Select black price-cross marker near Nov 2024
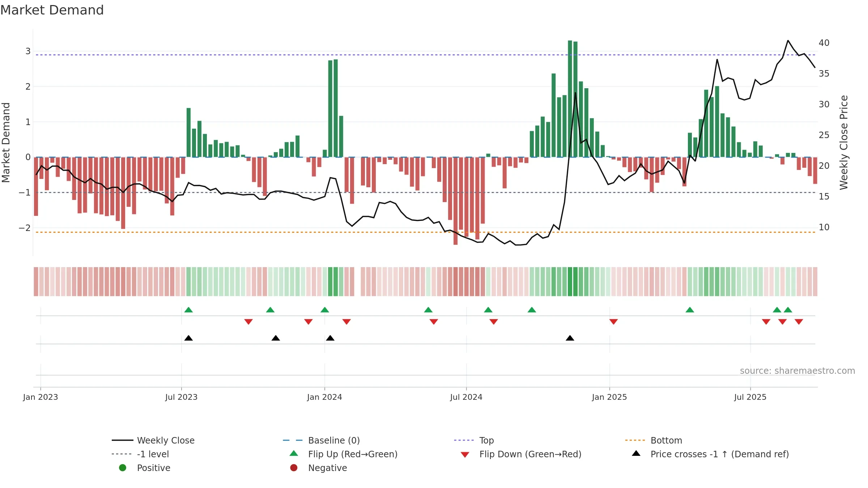This screenshot has height=488, width=868. [x=570, y=338]
